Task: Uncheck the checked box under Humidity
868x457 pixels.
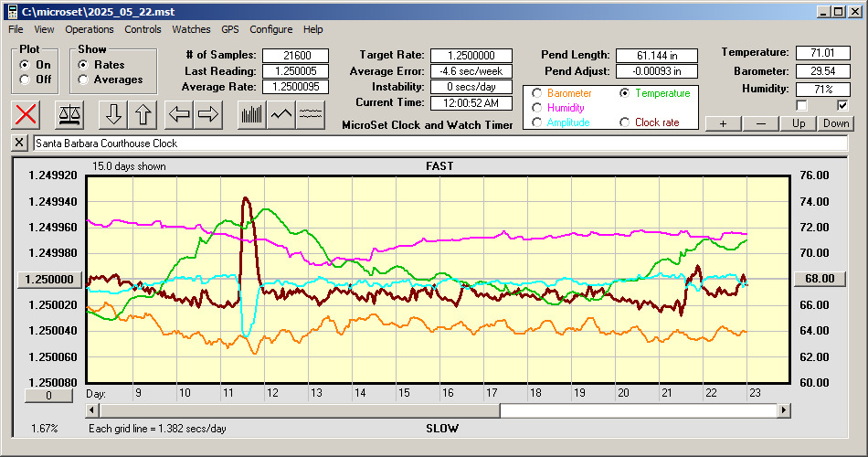Action: [842, 105]
